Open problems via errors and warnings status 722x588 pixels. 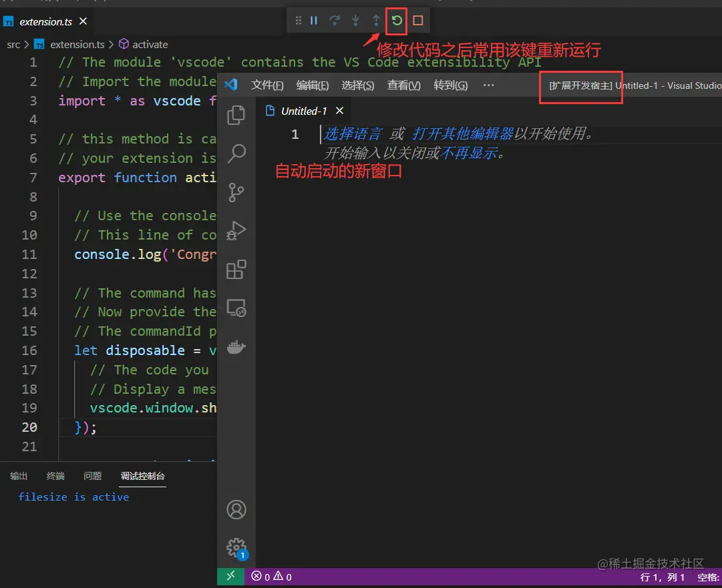coord(271,577)
